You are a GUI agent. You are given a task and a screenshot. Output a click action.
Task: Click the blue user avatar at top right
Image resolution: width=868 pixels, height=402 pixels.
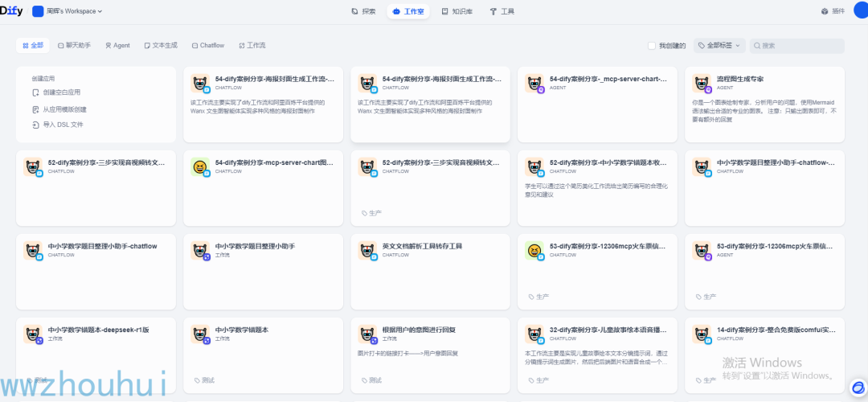point(862,10)
